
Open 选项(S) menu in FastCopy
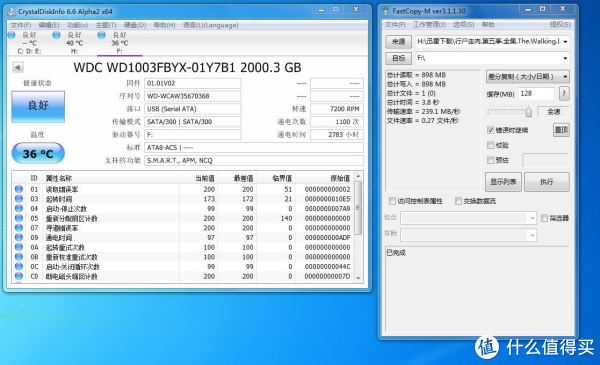click(x=464, y=25)
